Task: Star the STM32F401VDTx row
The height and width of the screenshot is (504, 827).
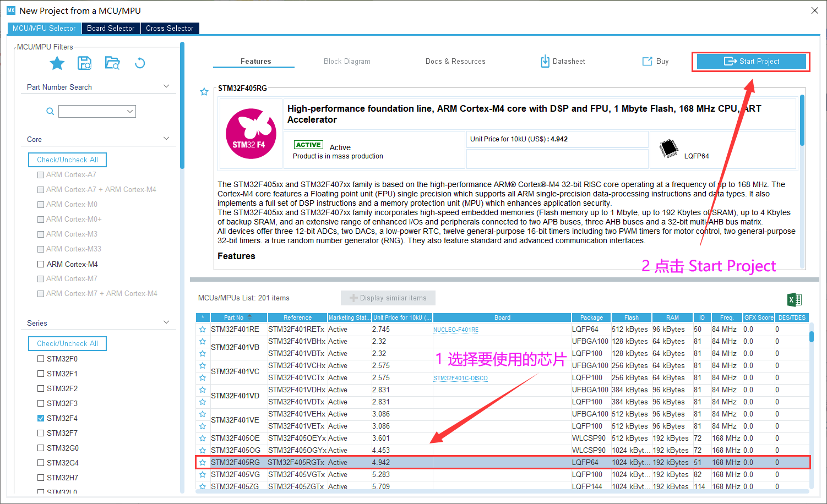Action: coord(203,402)
